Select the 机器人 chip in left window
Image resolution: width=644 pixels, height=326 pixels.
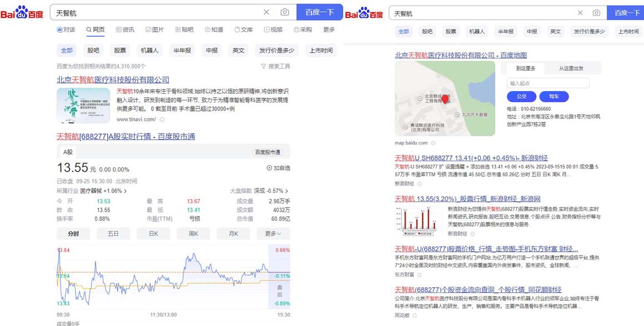(149, 50)
